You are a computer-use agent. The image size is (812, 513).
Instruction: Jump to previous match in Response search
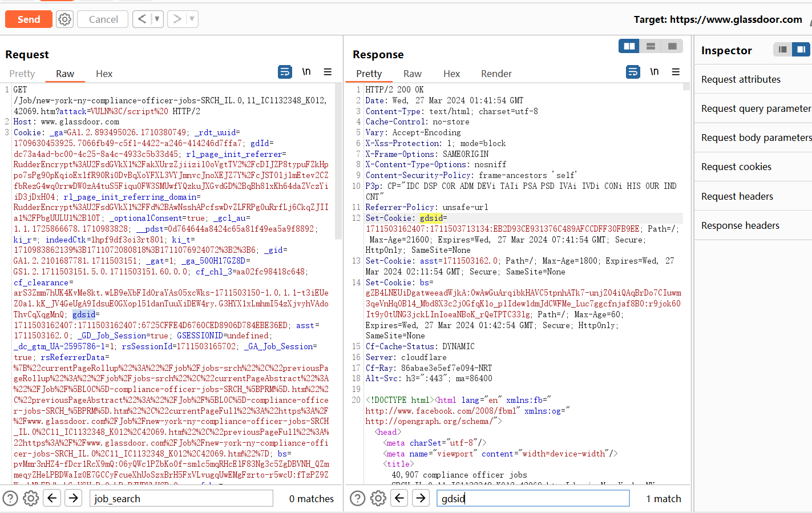coord(399,498)
